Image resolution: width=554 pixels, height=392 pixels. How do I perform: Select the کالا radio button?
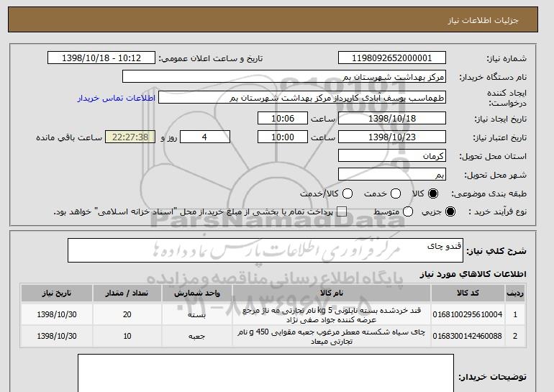tap(433, 193)
